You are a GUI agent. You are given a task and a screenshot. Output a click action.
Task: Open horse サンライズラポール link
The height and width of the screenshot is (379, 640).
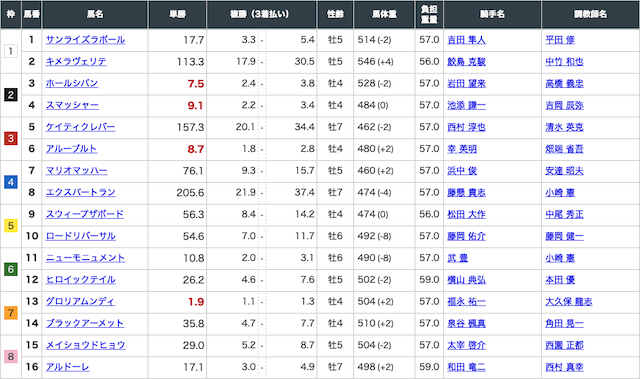coord(85,40)
